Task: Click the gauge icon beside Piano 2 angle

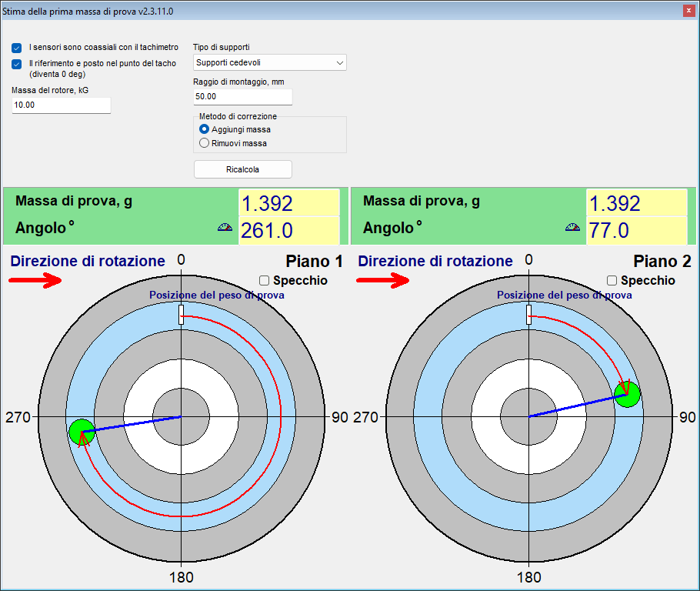Action: pyautogui.click(x=573, y=227)
